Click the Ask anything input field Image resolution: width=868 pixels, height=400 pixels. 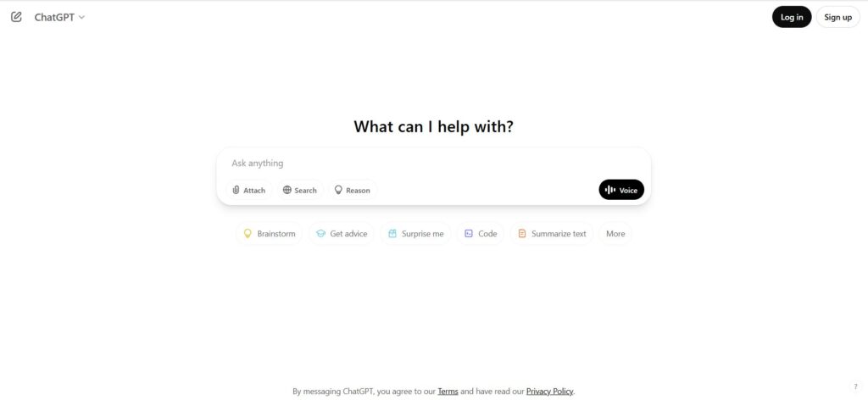click(433, 164)
